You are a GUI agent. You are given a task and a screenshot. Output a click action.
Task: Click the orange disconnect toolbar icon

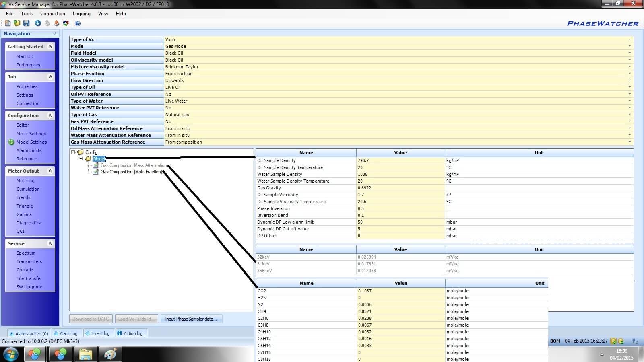(x=56, y=23)
